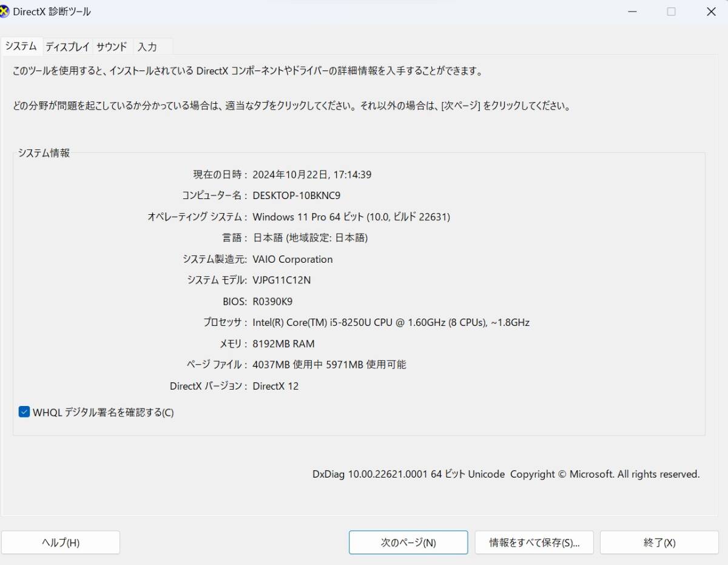Switch to the システム tab

coord(21,46)
